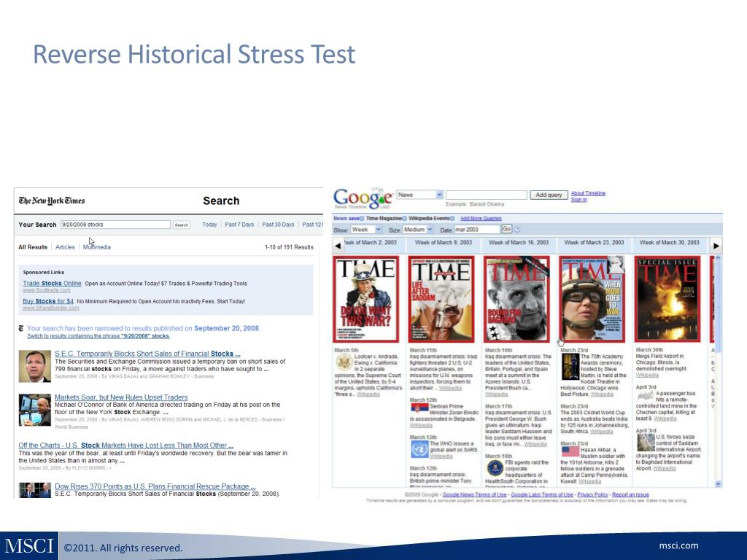Image resolution: width=747 pixels, height=560 pixels.
Task: Click the NYT Search button
Action: pos(181,225)
